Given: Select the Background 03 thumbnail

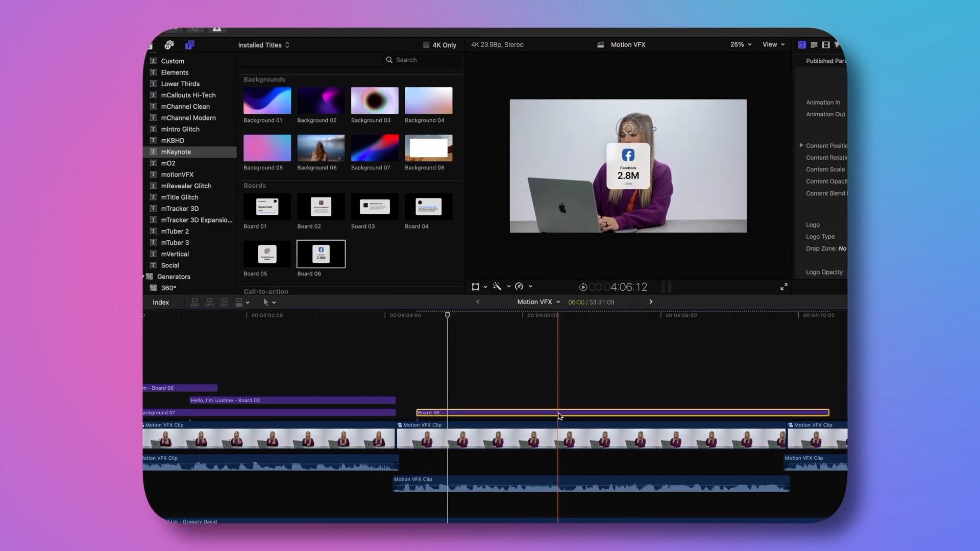Looking at the screenshot, I should pos(374,101).
